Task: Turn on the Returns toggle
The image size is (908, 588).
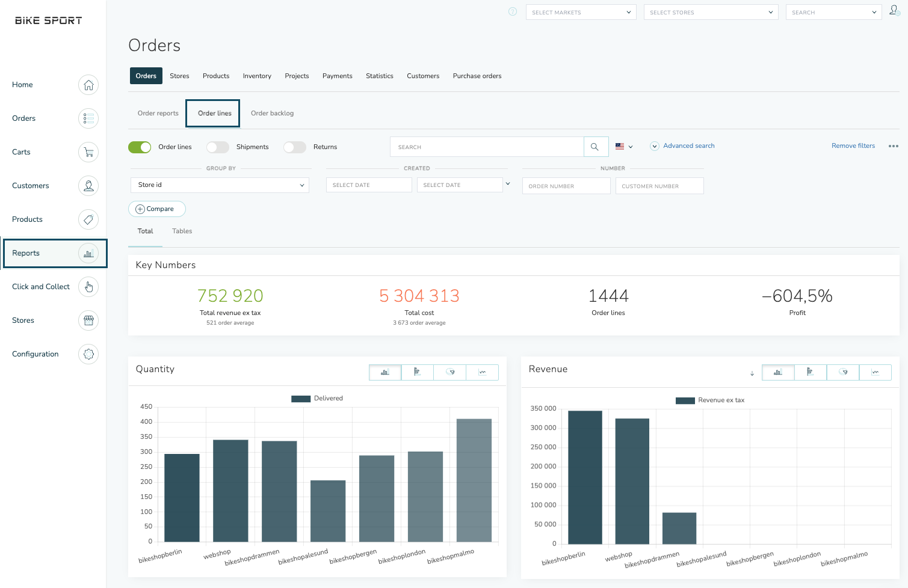Action: [x=295, y=147]
